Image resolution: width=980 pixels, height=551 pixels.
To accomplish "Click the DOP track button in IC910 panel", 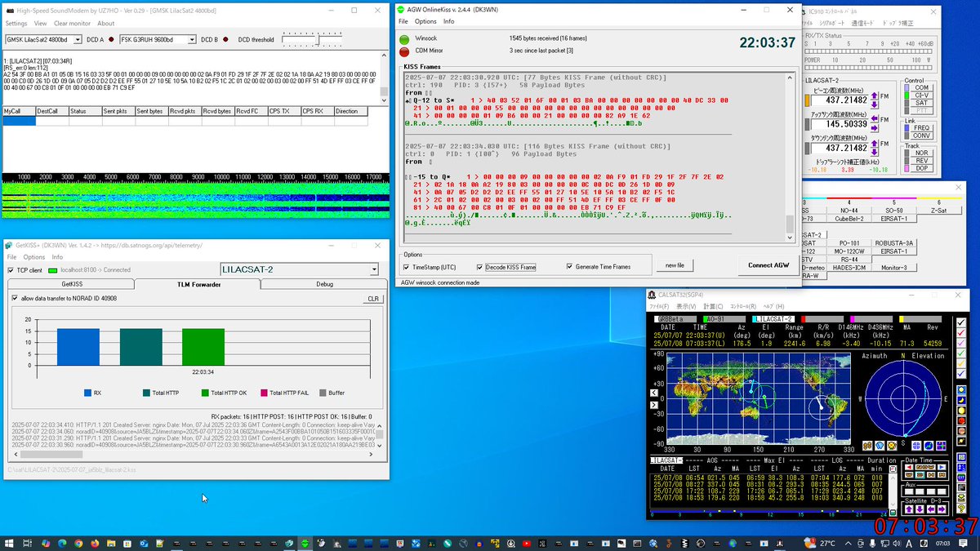I will (922, 168).
